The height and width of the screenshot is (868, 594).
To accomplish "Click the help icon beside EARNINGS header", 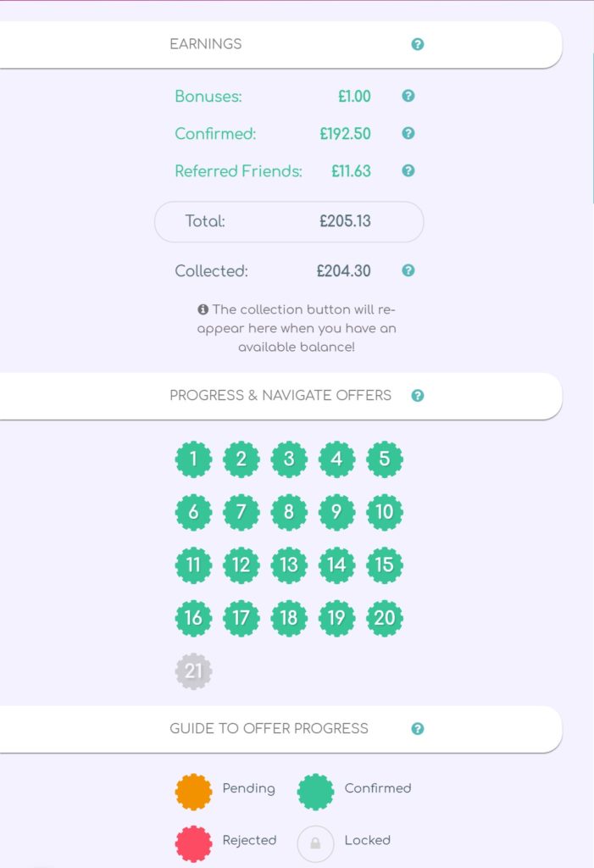I will [x=418, y=44].
